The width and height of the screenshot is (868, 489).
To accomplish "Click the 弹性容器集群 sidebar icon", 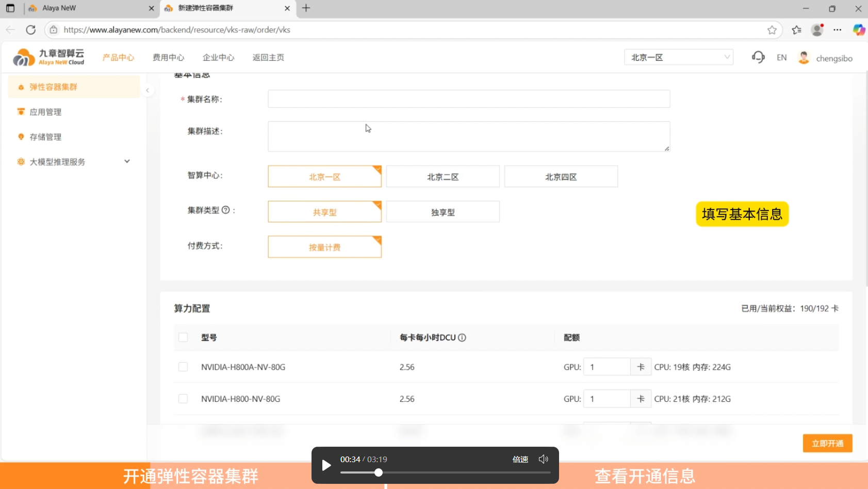I will pyautogui.click(x=21, y=87).
